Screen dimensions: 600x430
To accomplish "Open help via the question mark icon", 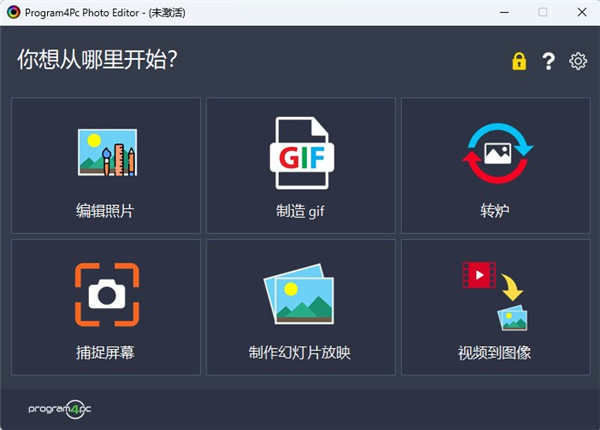I will click(x=548, y=61).
